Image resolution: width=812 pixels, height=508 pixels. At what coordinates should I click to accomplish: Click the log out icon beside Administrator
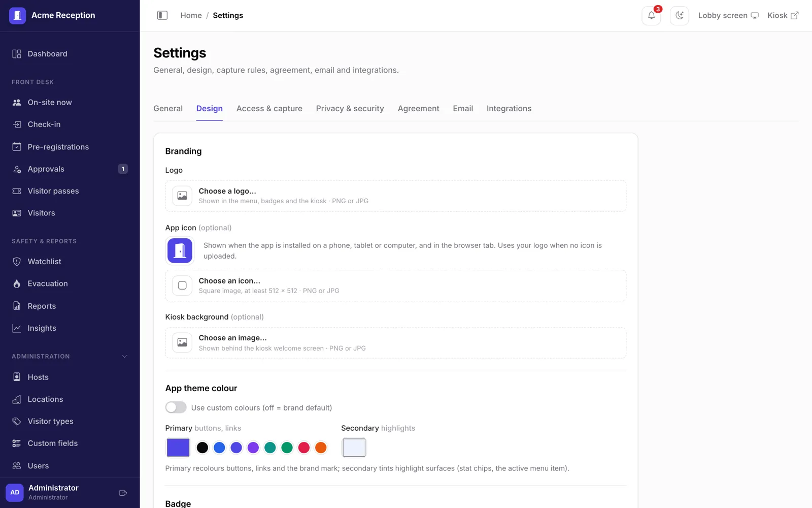click(123, 493)
